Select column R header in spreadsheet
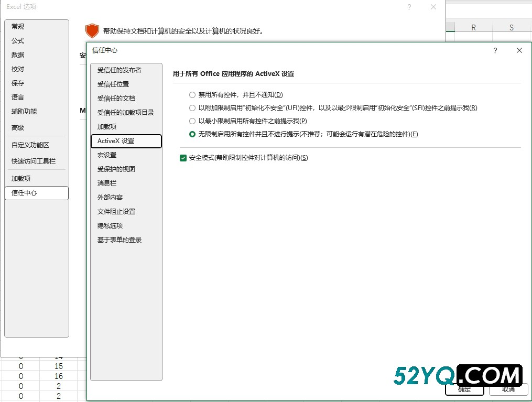This screenshot has width=532, height=402. (x=474, y=27)
